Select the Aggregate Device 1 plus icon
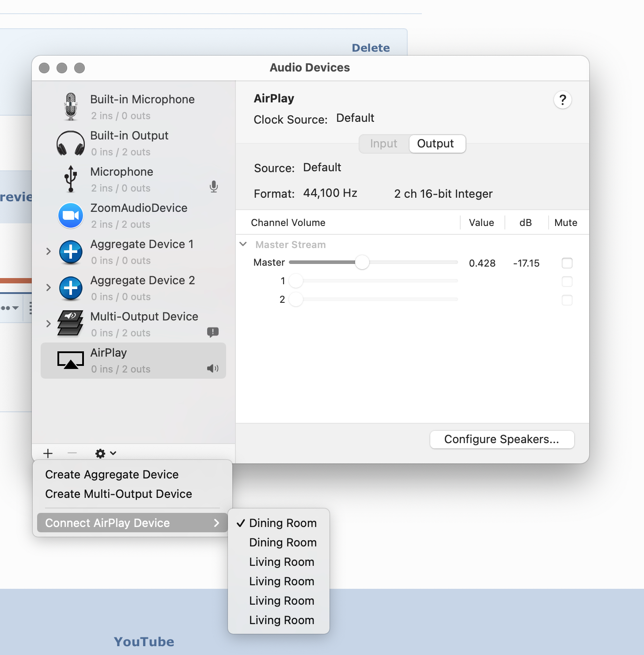The width and height of the screenshot is (644, 655). pos(71,252)
